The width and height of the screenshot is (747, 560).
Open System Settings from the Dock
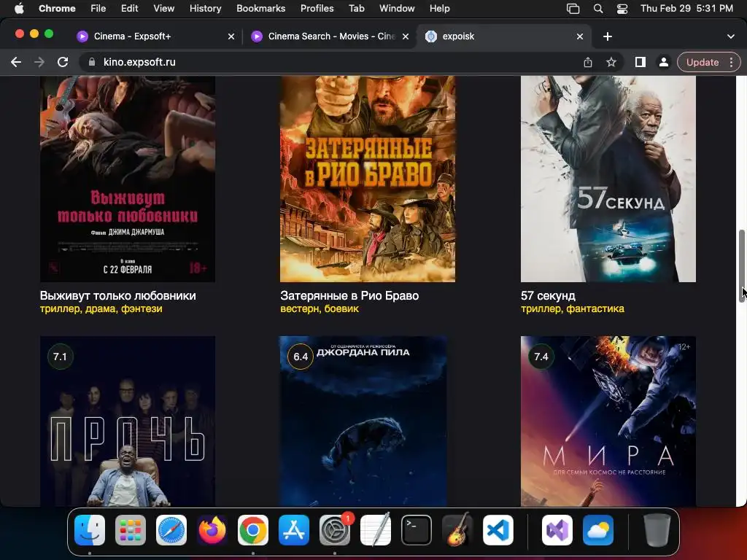click(x=334, y=530)
